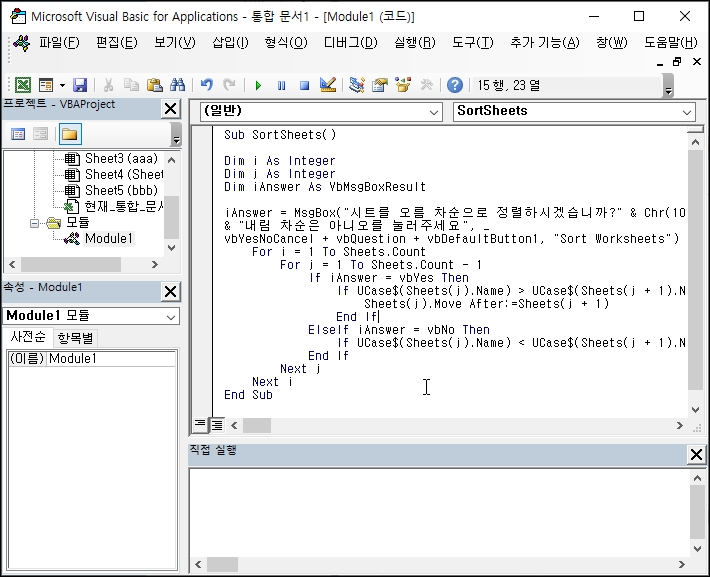Open the Insert UserForm dropdown arrow
The width and height of the screenshot is (710, 577).
point(62,85)
